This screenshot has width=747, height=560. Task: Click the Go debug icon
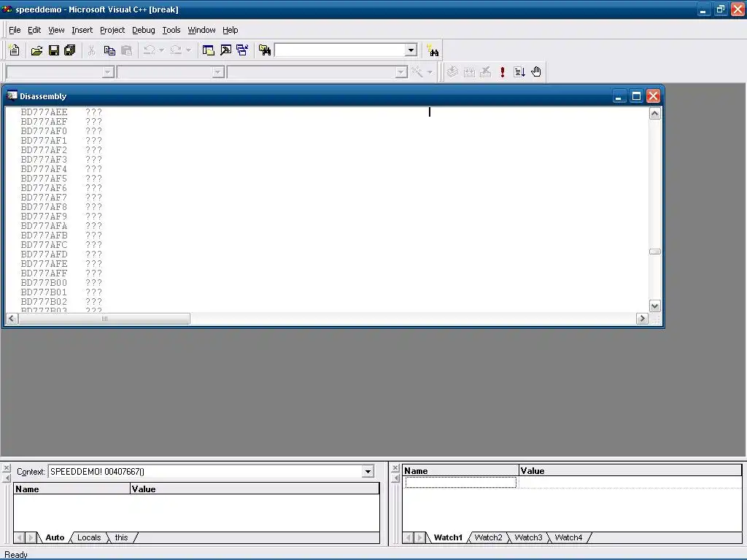point(519,72)
